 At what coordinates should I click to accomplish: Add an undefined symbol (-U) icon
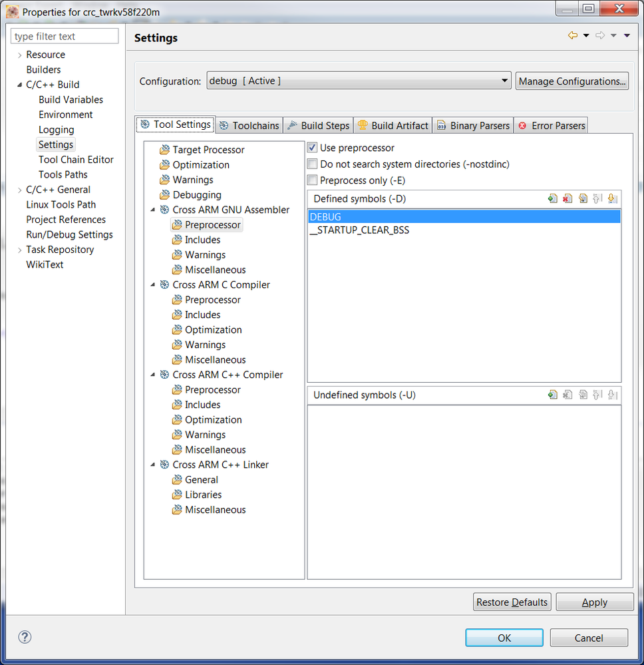click(x=552, y=395)
